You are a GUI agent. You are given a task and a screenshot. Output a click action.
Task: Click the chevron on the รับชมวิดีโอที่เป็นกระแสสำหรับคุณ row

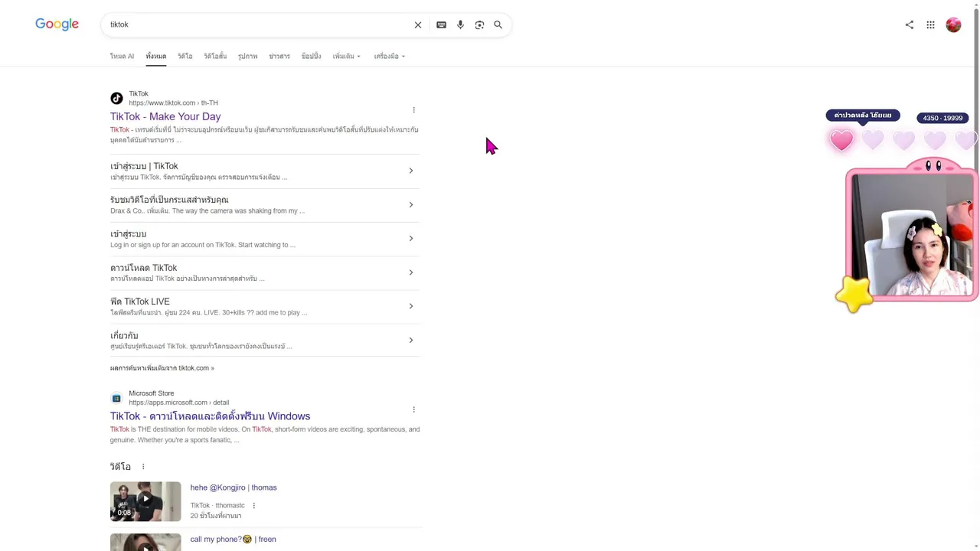(x=410, y=204)
